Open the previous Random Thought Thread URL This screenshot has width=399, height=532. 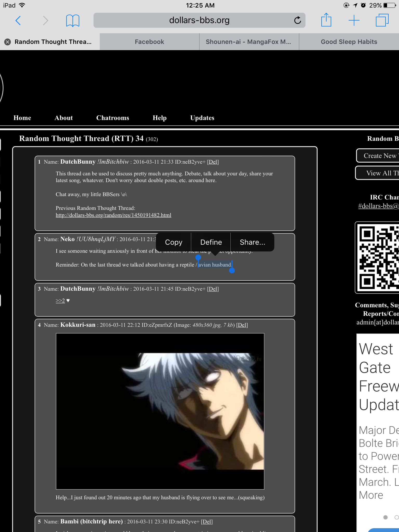tap(114, 215)
